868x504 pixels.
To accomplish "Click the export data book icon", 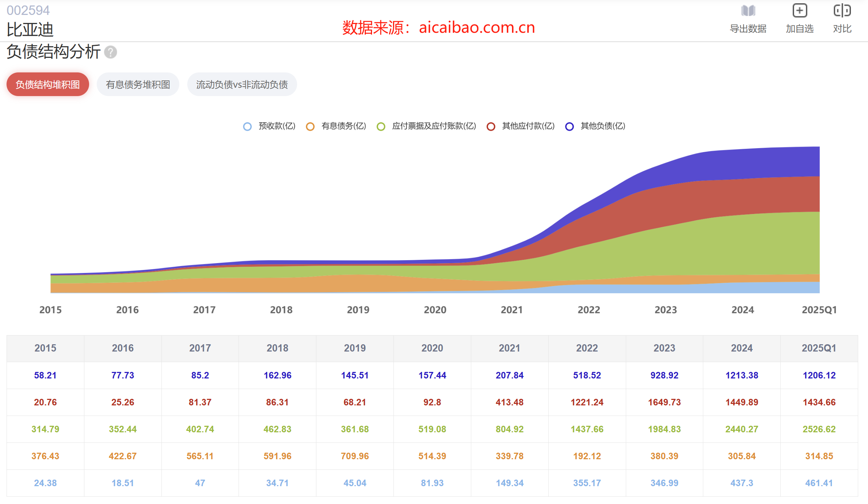I will [748, 11].
